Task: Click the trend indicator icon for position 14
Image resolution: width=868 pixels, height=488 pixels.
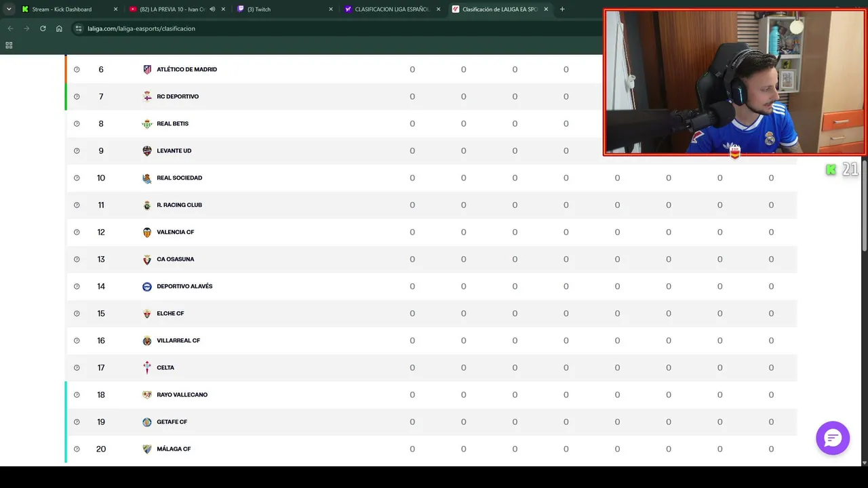Action: coord(77,286)
